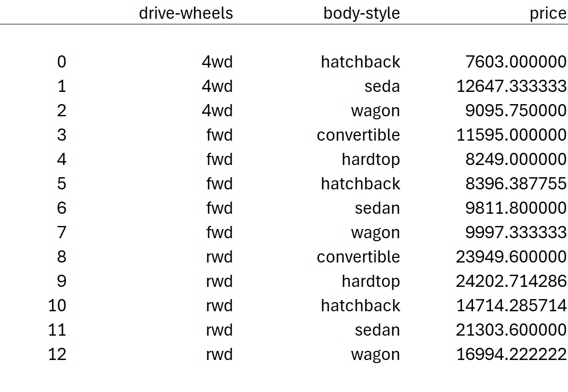
Task: Click the drive-wheels column header
Action: pyautogui.click(x=186, y=13)
